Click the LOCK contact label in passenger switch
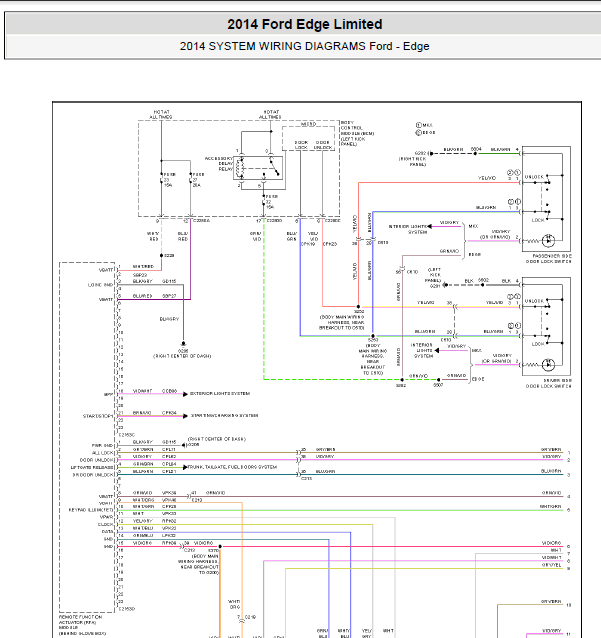 click(x=538, y=220)
